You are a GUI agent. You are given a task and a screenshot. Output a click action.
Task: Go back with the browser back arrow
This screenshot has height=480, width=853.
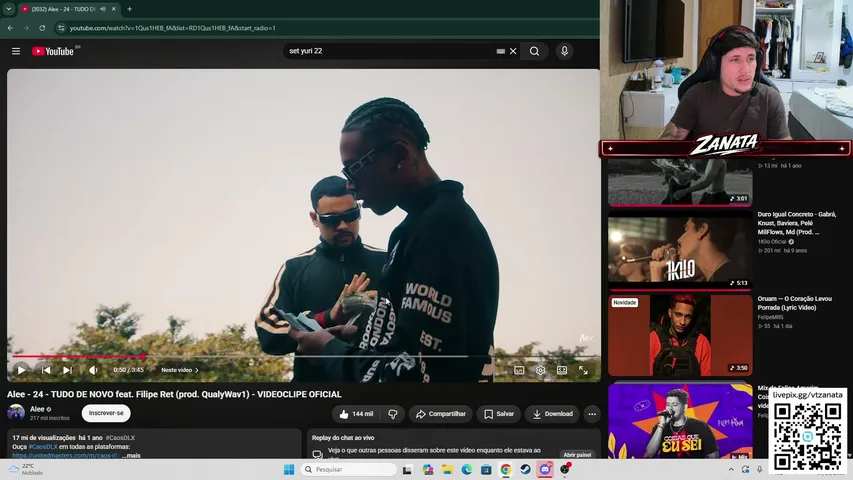10,28
